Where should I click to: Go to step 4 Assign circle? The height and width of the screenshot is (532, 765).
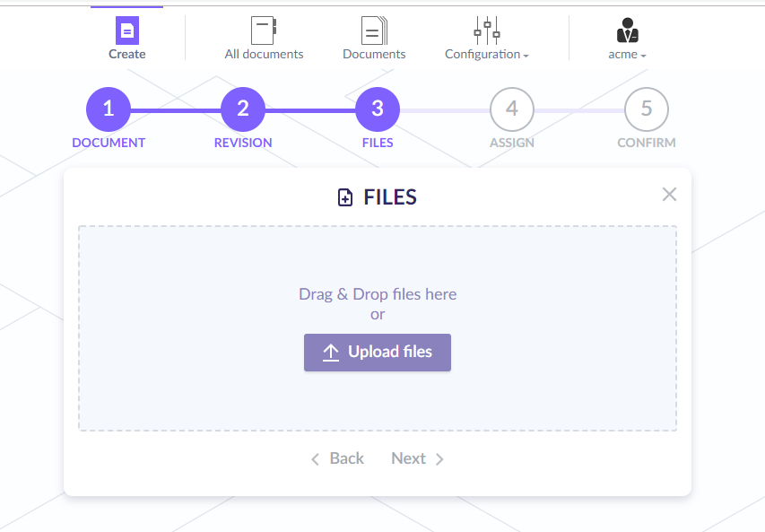tap(512, 109)
